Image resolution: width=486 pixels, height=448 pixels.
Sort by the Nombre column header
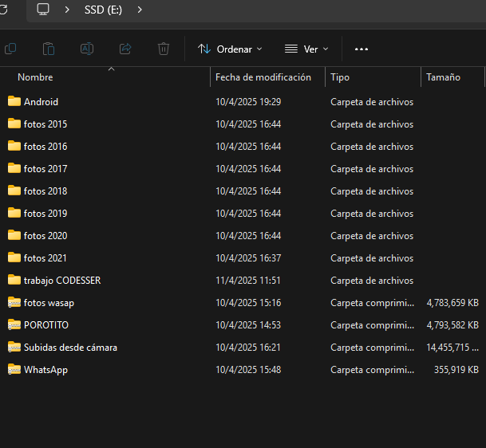pyautogui.click(x=35, y=77)
